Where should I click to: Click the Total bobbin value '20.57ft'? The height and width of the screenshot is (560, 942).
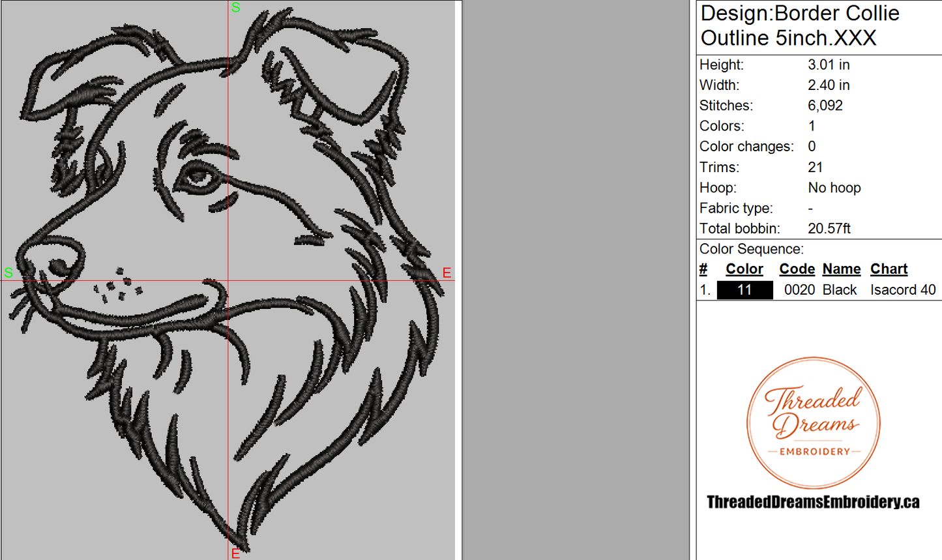[x=829, y=229]
